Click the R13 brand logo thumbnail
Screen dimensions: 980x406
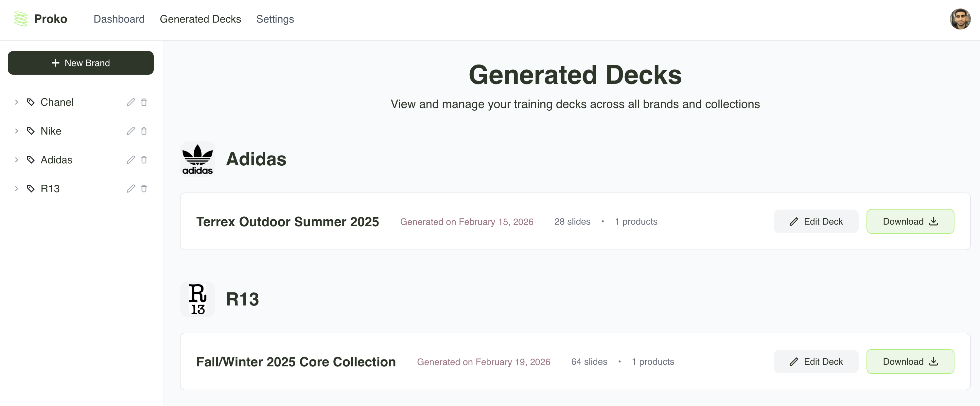pyautogui.click(x=198, y=299)
